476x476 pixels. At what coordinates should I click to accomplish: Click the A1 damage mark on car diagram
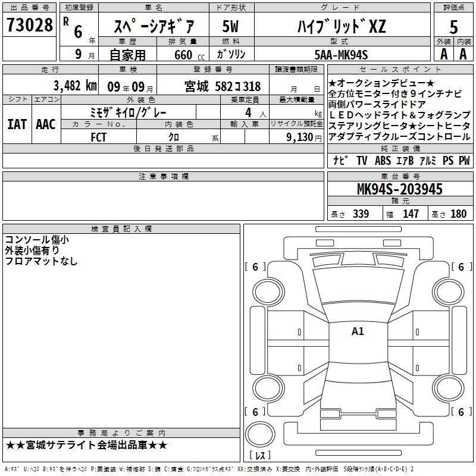click(x=358, y=331)
